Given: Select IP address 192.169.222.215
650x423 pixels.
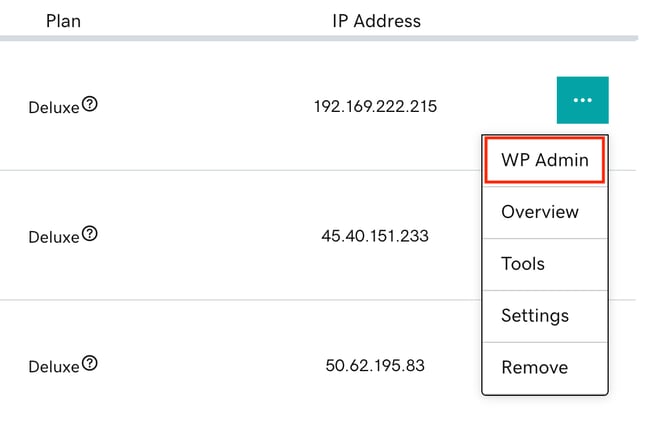Looking at the screenshot, I should click(375, 105).
